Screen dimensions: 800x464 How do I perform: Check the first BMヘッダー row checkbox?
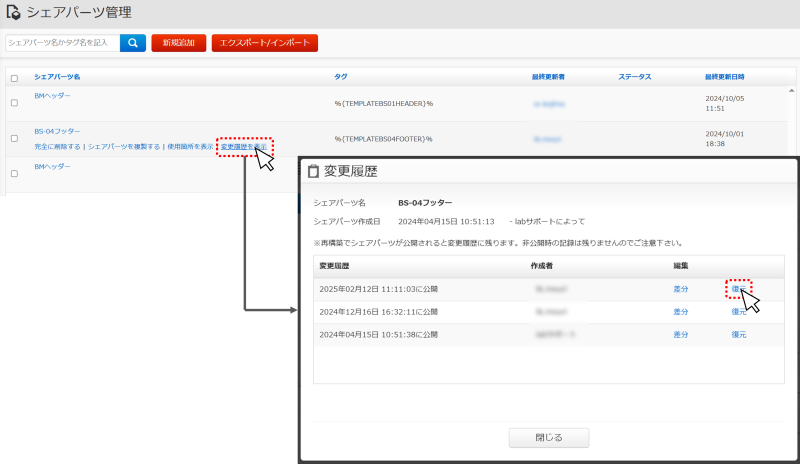14,103
